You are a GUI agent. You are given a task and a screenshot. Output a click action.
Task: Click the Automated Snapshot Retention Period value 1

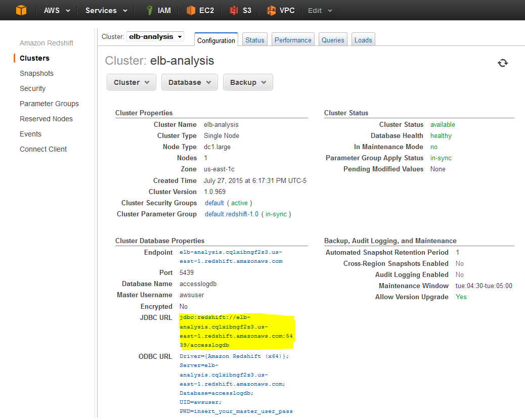pos(457,252)
